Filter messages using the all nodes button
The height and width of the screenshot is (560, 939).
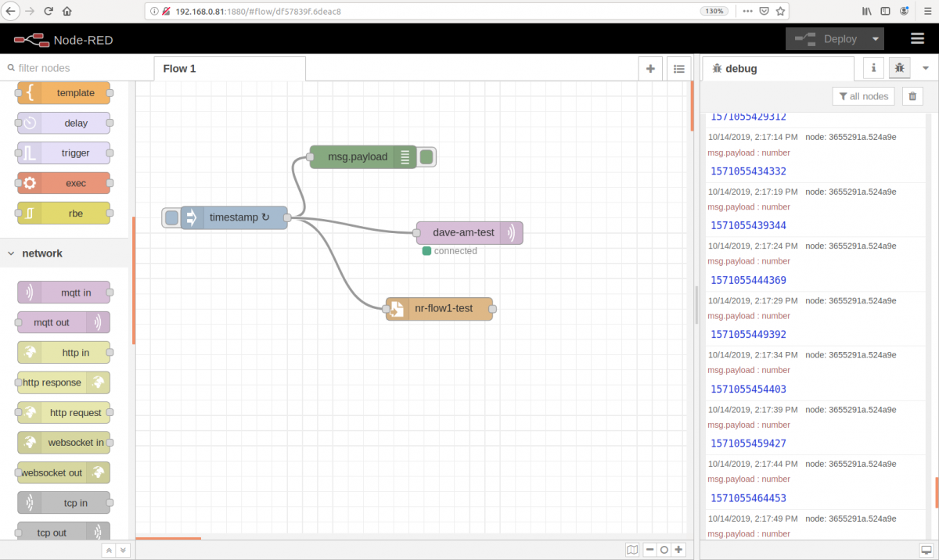[863, 95]
